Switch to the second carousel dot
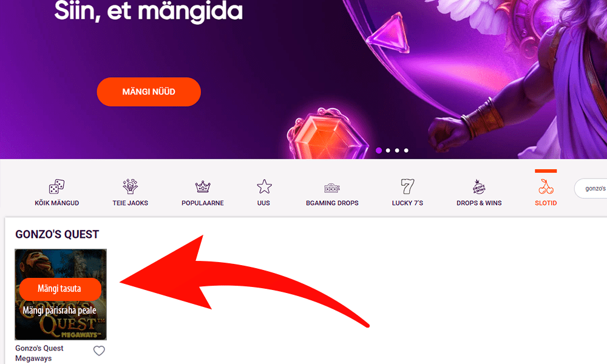 [x=388, y=150]
